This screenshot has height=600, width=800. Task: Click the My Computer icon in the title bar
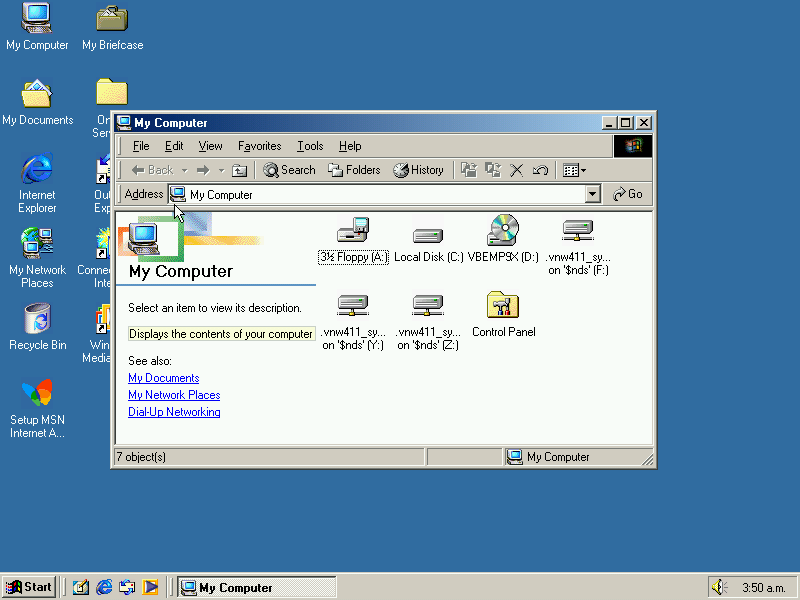(124, 123)
